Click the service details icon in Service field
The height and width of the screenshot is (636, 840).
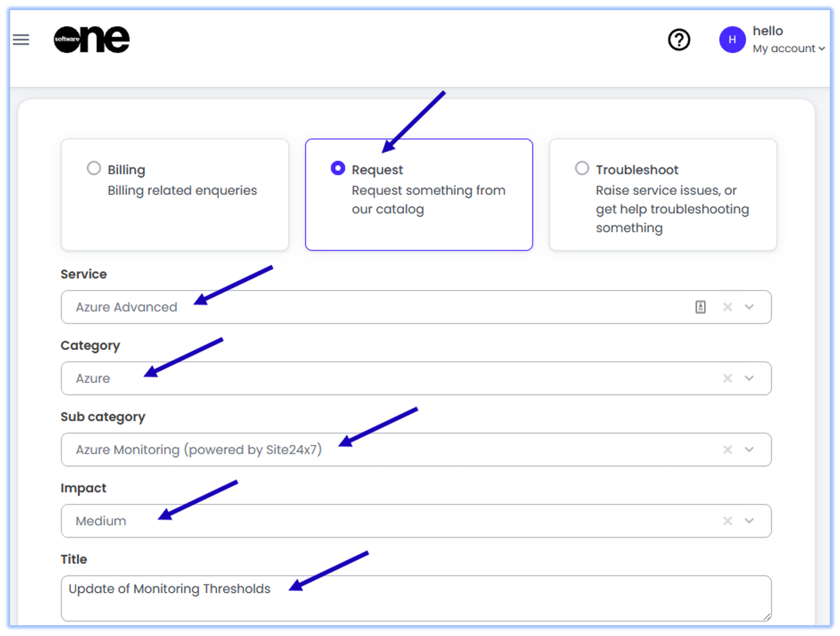coord(700,307)
